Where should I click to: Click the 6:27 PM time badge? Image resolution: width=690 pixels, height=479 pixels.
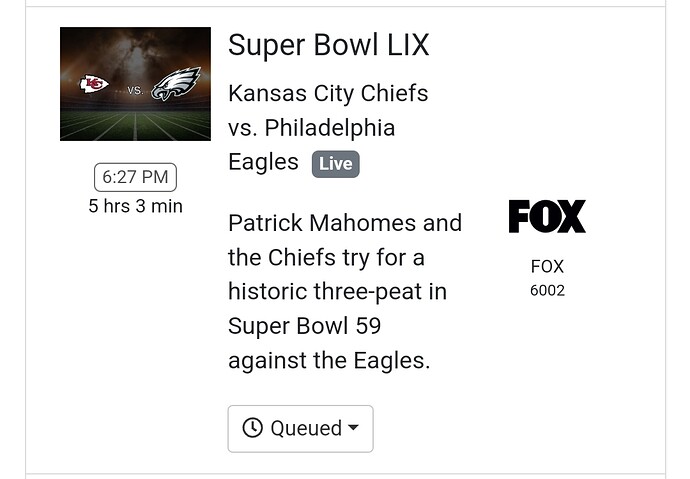135,177
